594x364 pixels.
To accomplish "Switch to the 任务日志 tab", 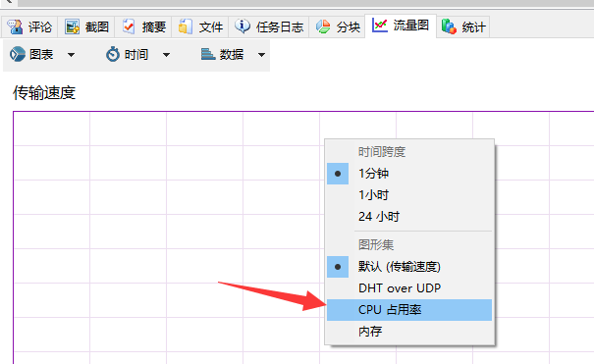I will (x=269, y=26).
